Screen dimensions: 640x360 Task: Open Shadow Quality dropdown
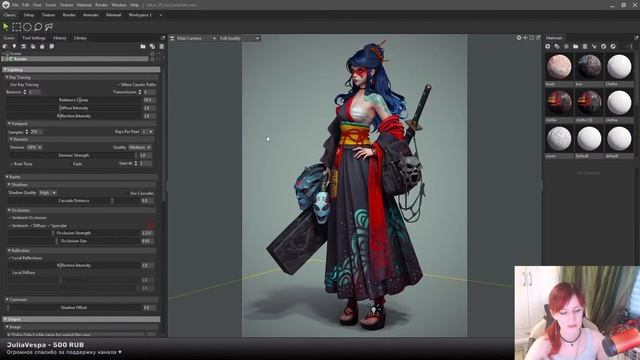[48, 193]
